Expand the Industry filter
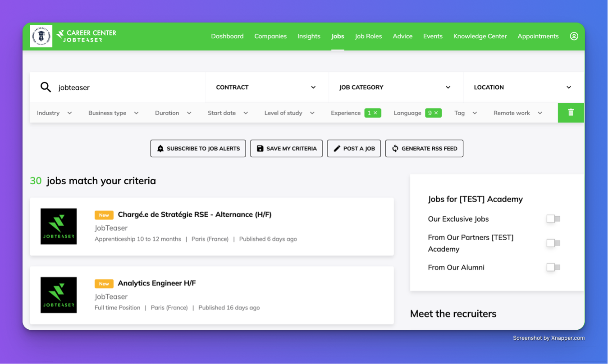 (x=55, y=113)
